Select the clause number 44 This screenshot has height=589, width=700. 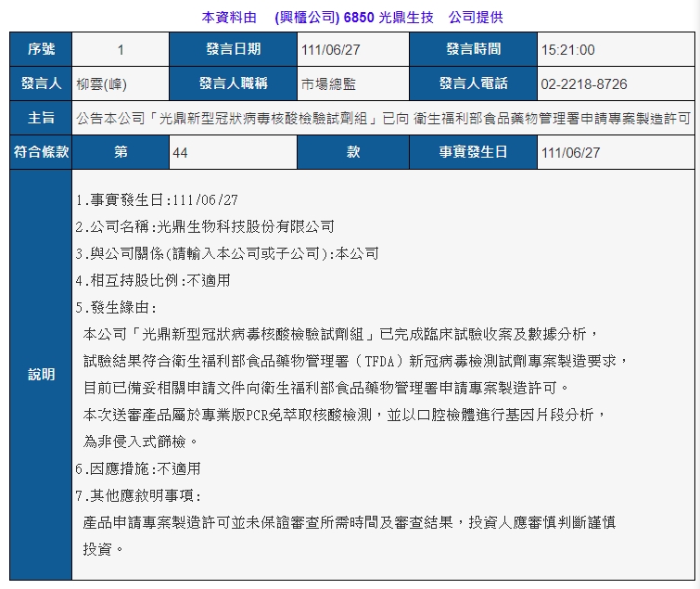(x=181, y=152)
